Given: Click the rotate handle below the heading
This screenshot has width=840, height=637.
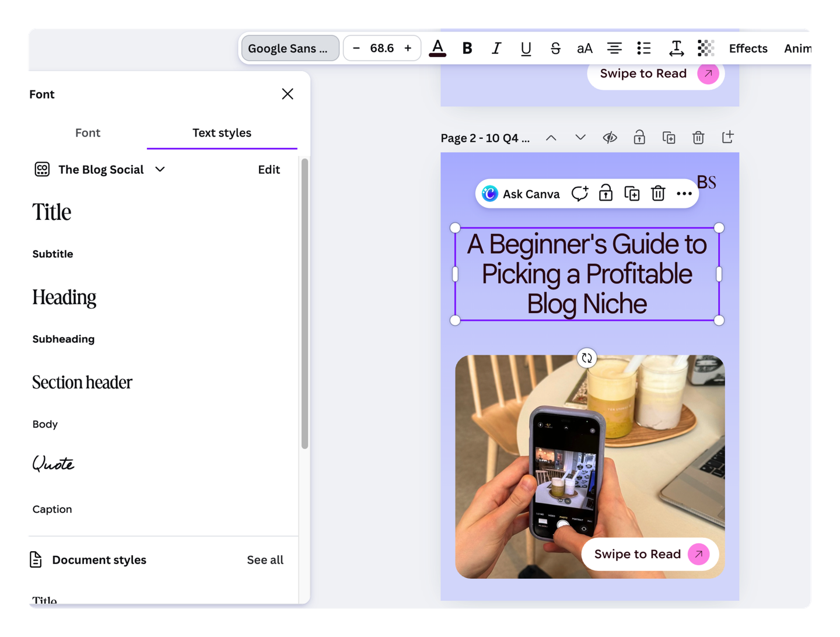Looking at the screenshot, I should pos(587,358).
